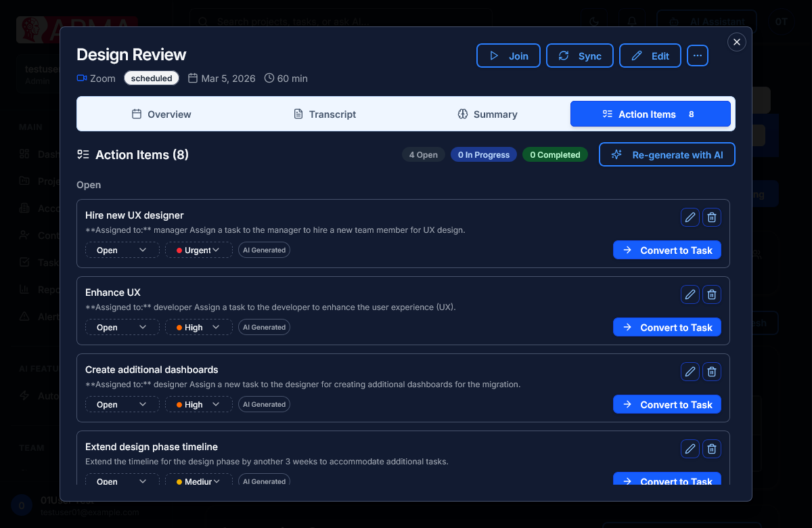Edit "Extend design phase timeline" via pencil icon

pyautogui.click(x=690, y=449)
